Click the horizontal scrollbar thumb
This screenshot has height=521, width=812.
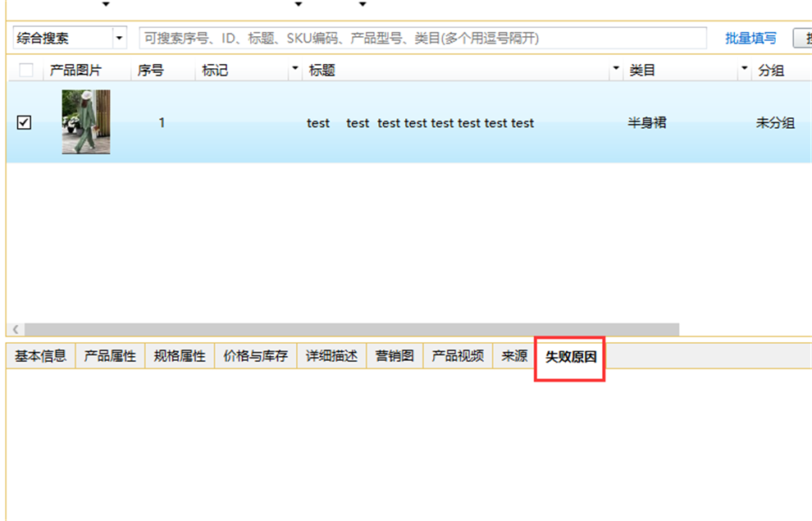point(352,329)
